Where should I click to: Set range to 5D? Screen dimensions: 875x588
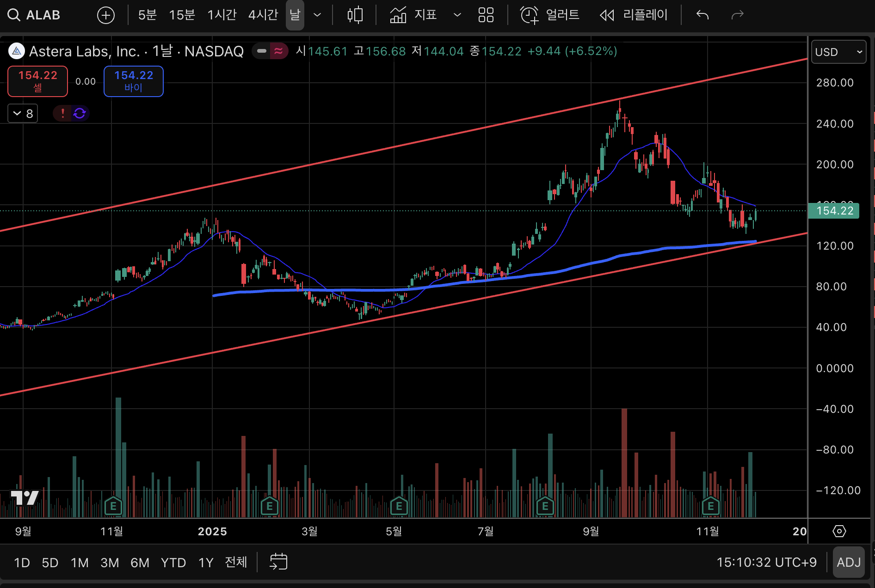point(50,563)
